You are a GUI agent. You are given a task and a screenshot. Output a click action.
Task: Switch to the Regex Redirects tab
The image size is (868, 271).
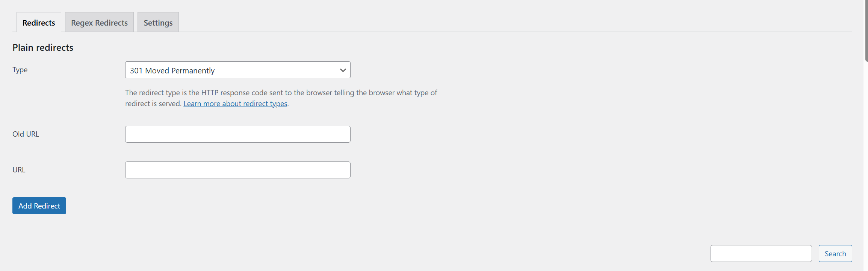coord(99,23)
